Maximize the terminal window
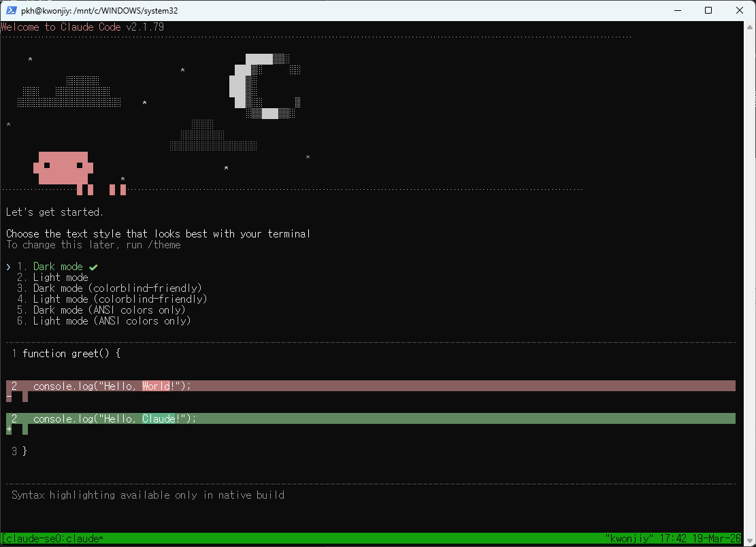The image size is (756, 547). click(708, 10)
